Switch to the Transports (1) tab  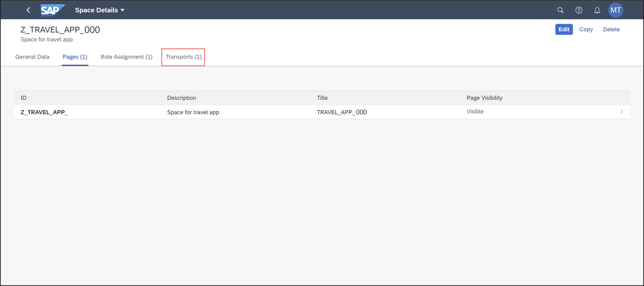pos(183,57)
